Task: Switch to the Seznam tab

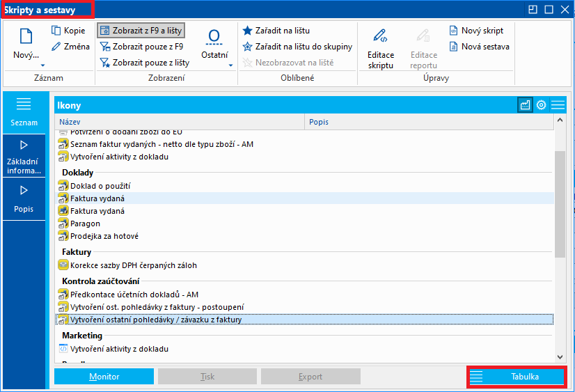Action: point(24,112)
